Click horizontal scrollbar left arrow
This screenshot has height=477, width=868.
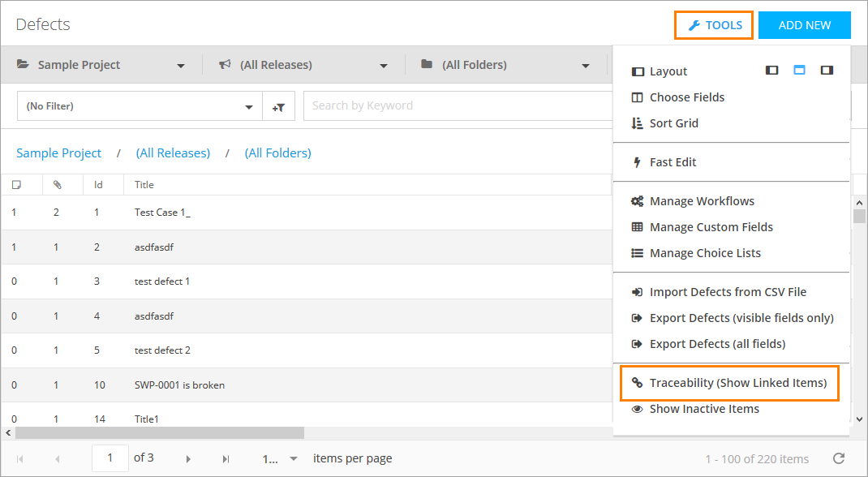(x=8, y=432)
